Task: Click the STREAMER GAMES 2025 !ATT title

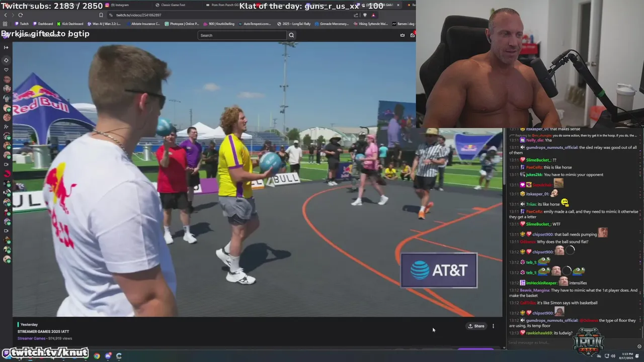Action: (x=43, y=331)
